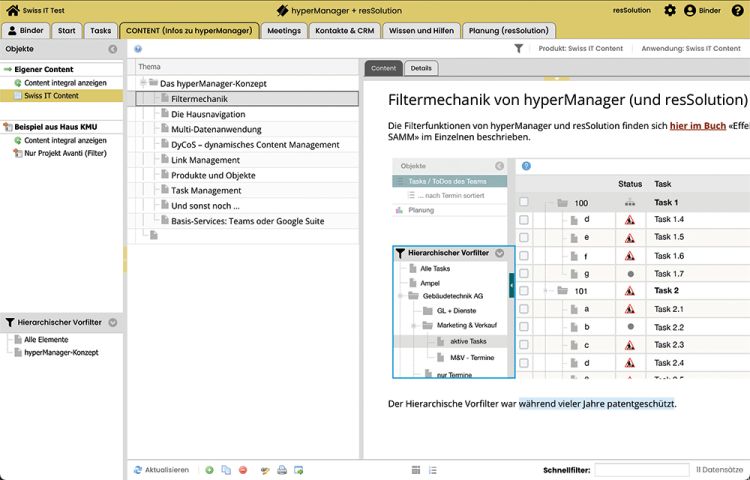Select 'Nur Projekt Avanti (Filter)' entry
This screenshot has width=750, height=480.
pos(65,153)
